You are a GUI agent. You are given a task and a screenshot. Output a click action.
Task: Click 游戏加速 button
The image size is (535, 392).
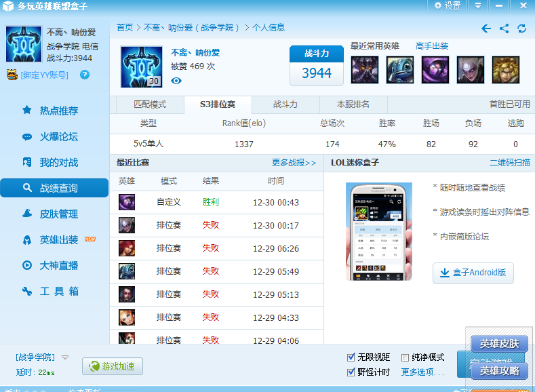(x=113, y=366)
